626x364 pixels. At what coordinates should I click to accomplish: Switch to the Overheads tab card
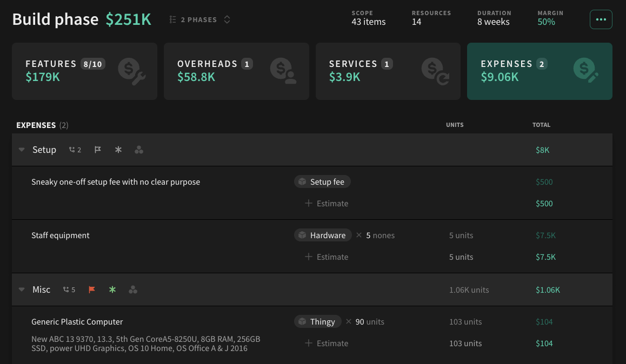click(x=236, y=71)
